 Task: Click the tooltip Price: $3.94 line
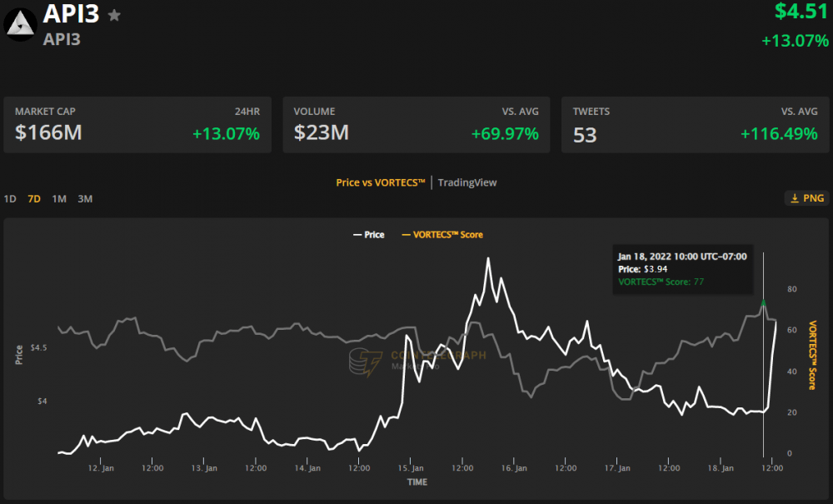point(643,269)
